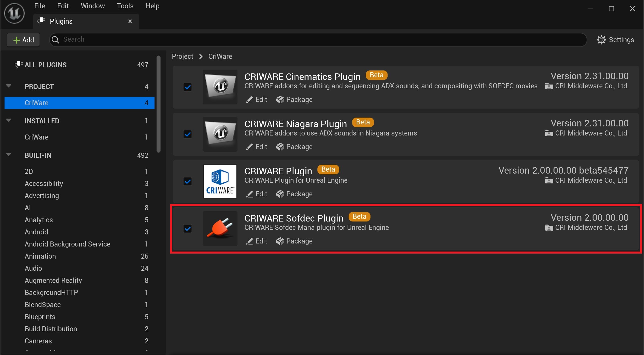Click the Add plugin button
The width and height of the screenshot is (644, 355).
pos(23,40)
